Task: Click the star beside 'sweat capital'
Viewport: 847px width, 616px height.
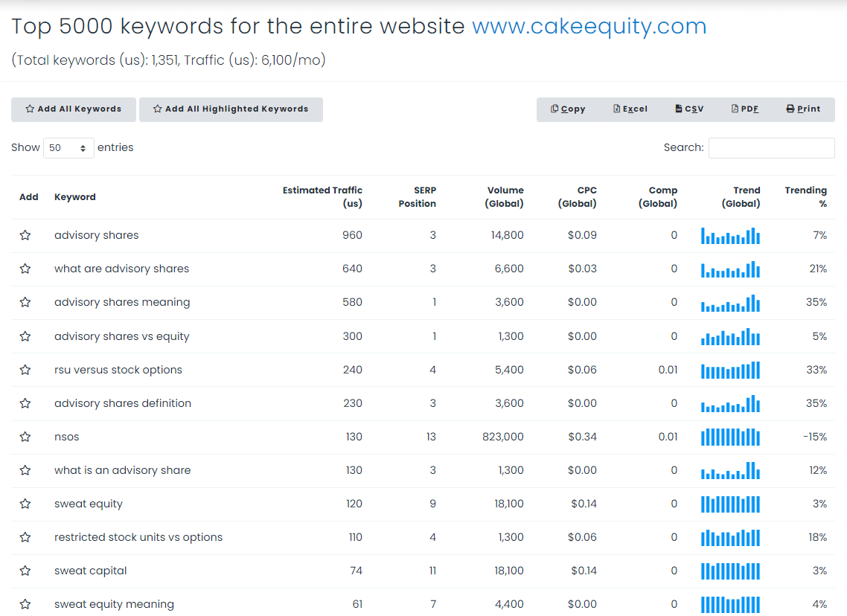Action: tap(25, 571)
